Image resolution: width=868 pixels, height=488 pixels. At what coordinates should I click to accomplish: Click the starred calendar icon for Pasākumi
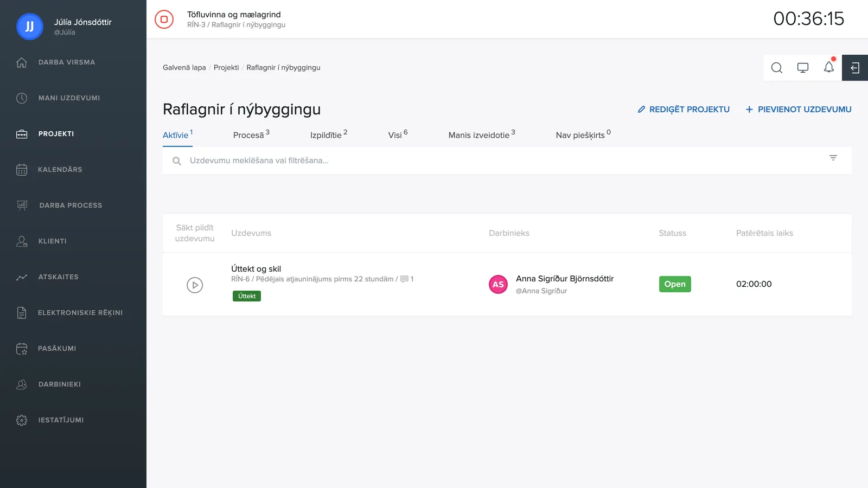tap(22, 349)
